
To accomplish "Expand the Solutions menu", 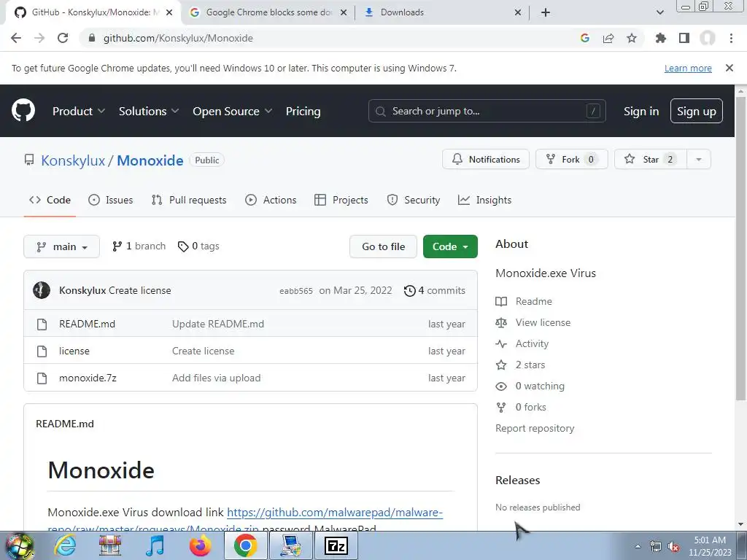I will [x=149, y=111].
